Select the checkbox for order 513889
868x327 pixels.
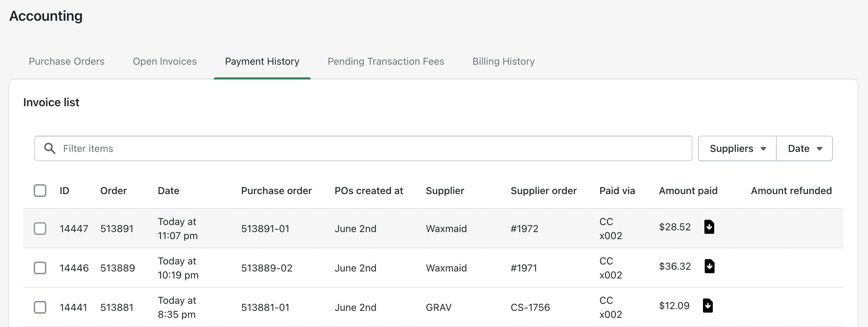pos(40,268)
